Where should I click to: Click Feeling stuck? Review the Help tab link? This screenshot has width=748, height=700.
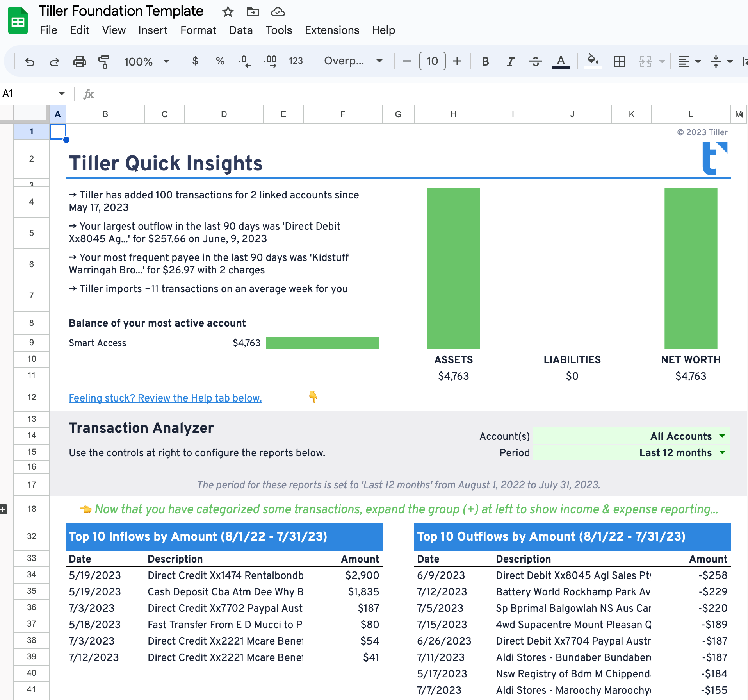165,398
